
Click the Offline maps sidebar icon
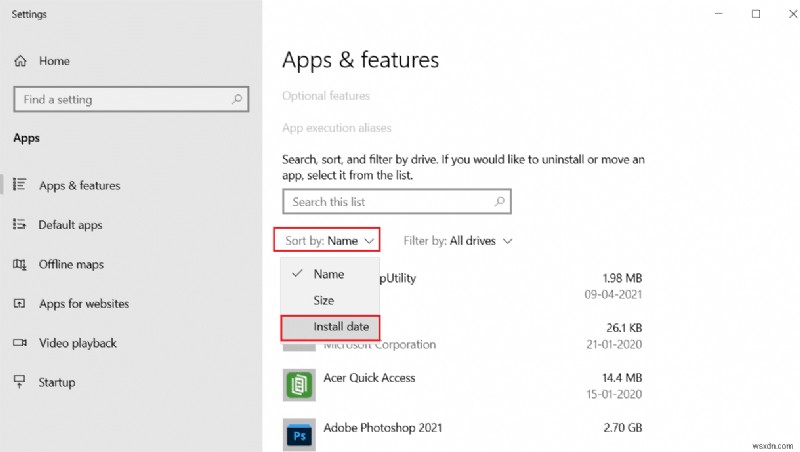click(x=20, y=264)
